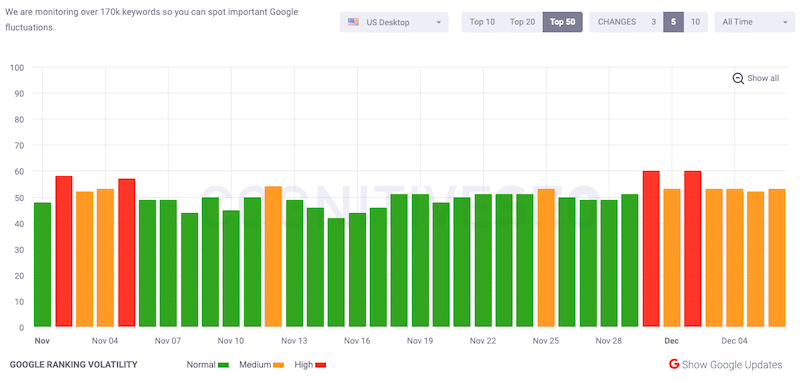Click the 'Nov 04' x-axis label
Image resolution: width=800 pixels, height=380 pixels.
coord(105,341)
